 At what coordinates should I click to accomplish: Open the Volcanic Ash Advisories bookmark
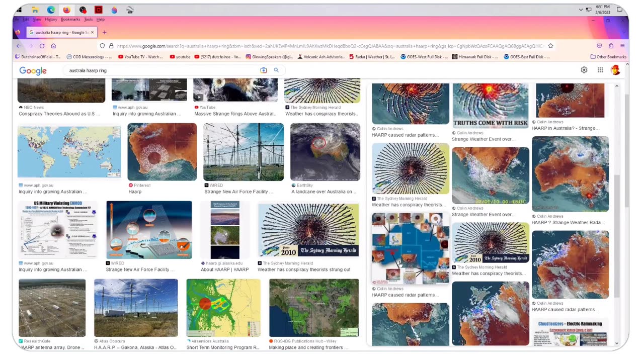tap(321, 57)
